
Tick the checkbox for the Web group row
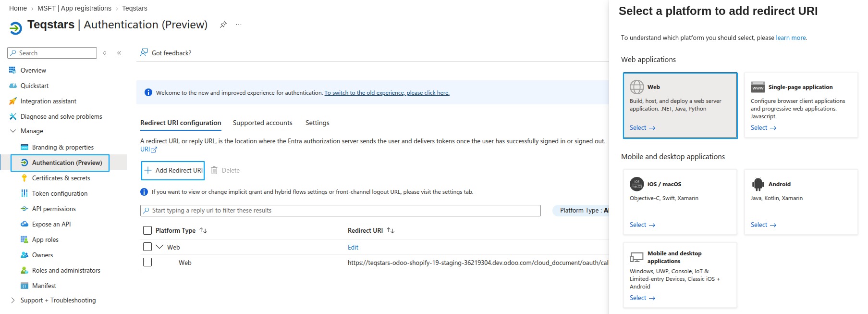(x=147, y=247)
